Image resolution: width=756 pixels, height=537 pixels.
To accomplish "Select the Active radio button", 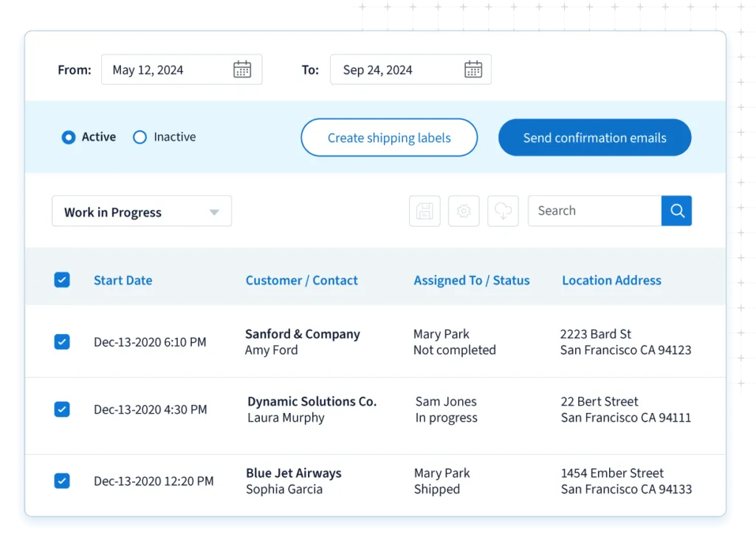I will point(69,137).
